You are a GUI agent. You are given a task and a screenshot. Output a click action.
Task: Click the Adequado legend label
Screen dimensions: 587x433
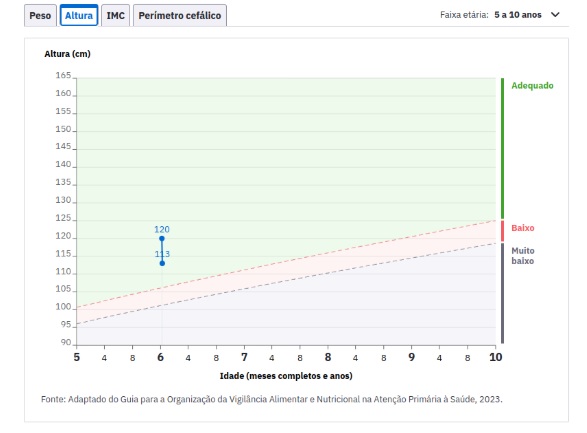pos(532,85)
